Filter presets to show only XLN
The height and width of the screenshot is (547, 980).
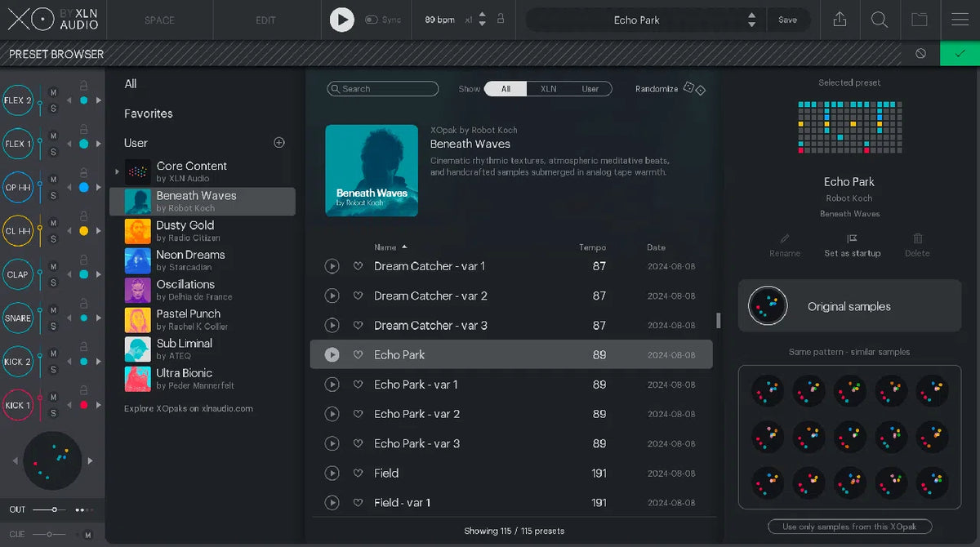click(548, 88)
